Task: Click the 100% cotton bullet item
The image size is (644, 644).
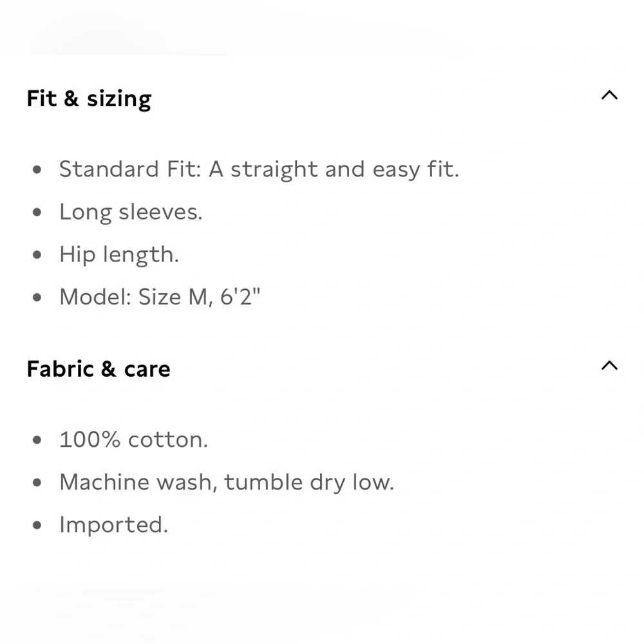Action: click(133, 440)
